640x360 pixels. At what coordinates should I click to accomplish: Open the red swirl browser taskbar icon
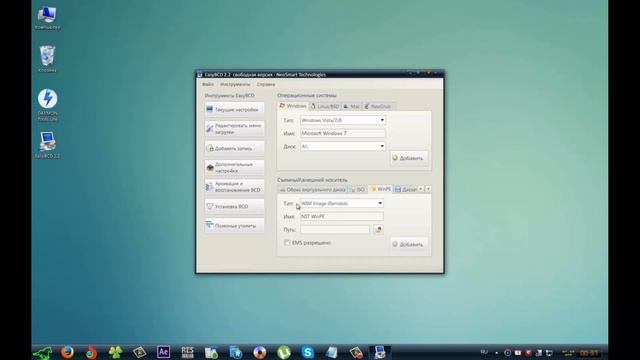click(x=91, y=352)
